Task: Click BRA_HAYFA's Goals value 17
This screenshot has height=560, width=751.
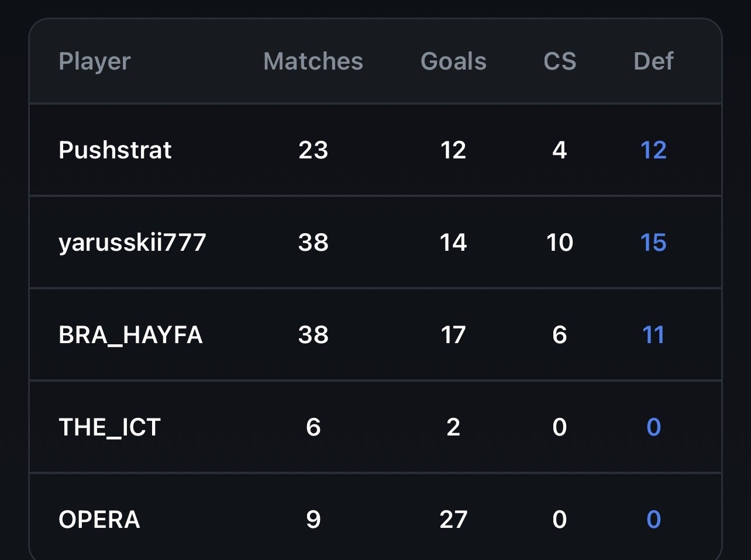Action: point(453,335)
